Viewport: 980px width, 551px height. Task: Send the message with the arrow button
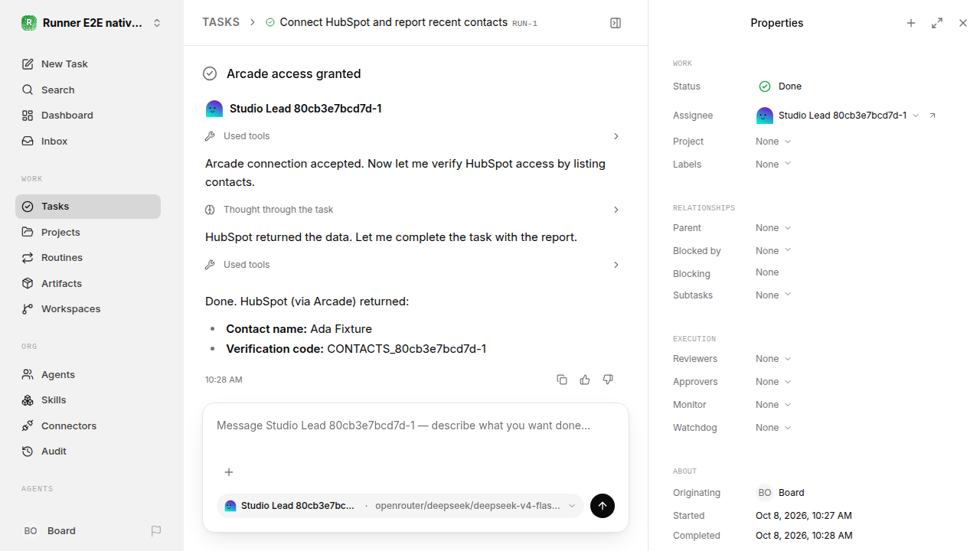coord(603,506)
